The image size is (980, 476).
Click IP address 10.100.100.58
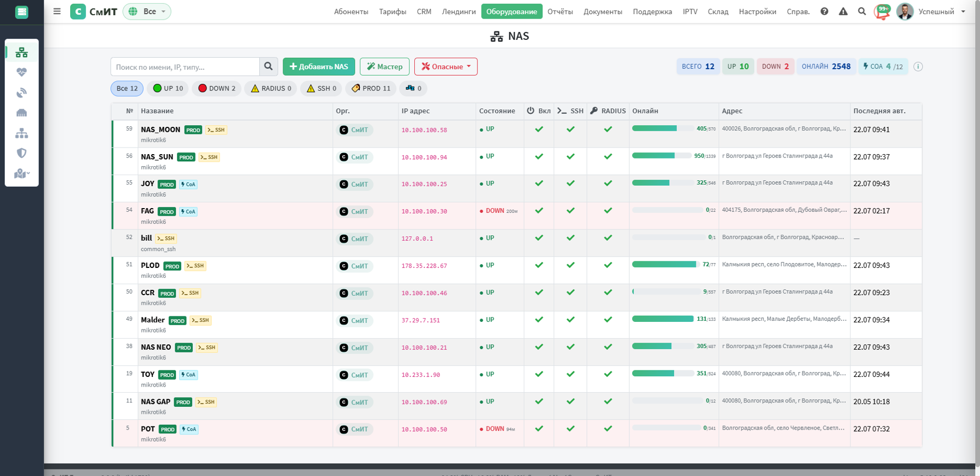pos(424,130)
